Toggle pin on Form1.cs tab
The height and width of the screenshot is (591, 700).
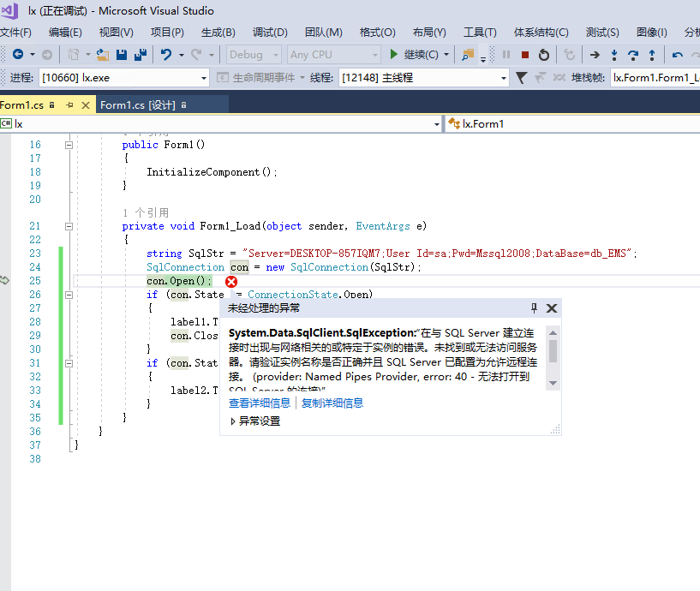[x=69, y=105]
